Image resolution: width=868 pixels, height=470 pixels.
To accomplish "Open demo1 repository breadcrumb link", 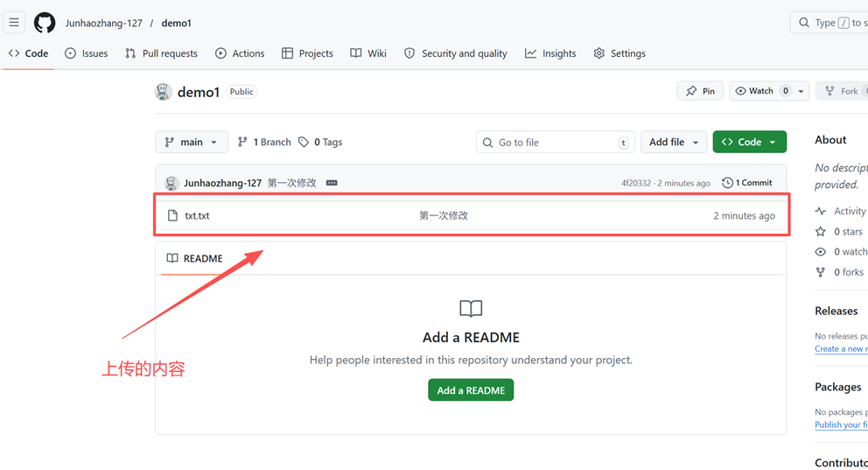I will click(x=176, y=24).
